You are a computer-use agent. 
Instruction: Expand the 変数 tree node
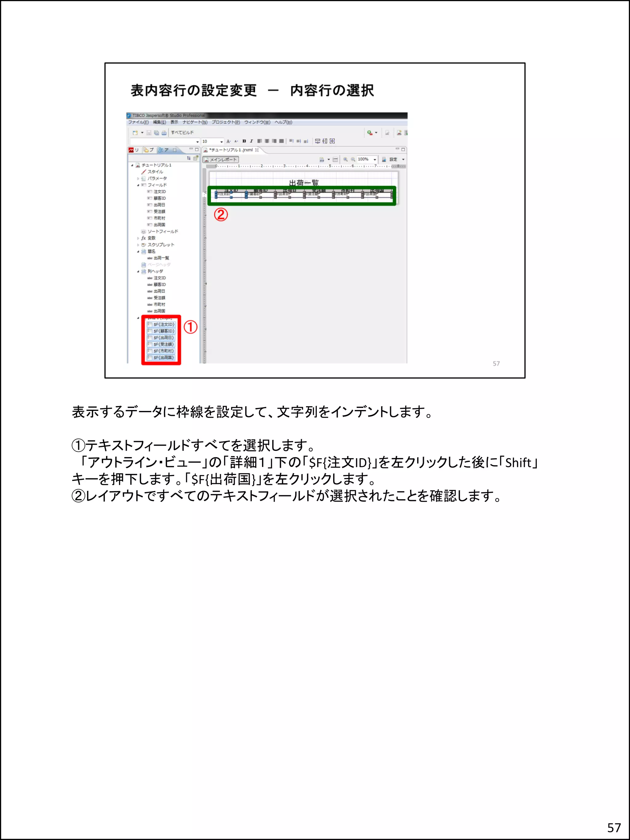(x=138, y=238)
